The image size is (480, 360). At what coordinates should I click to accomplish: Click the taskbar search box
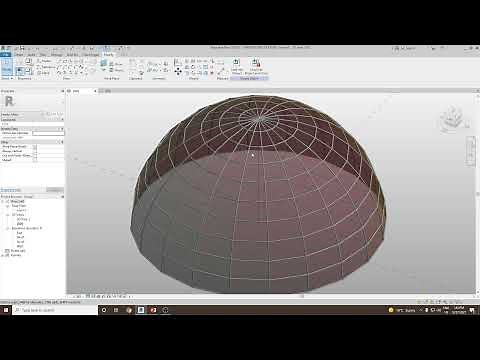point(55,310)
